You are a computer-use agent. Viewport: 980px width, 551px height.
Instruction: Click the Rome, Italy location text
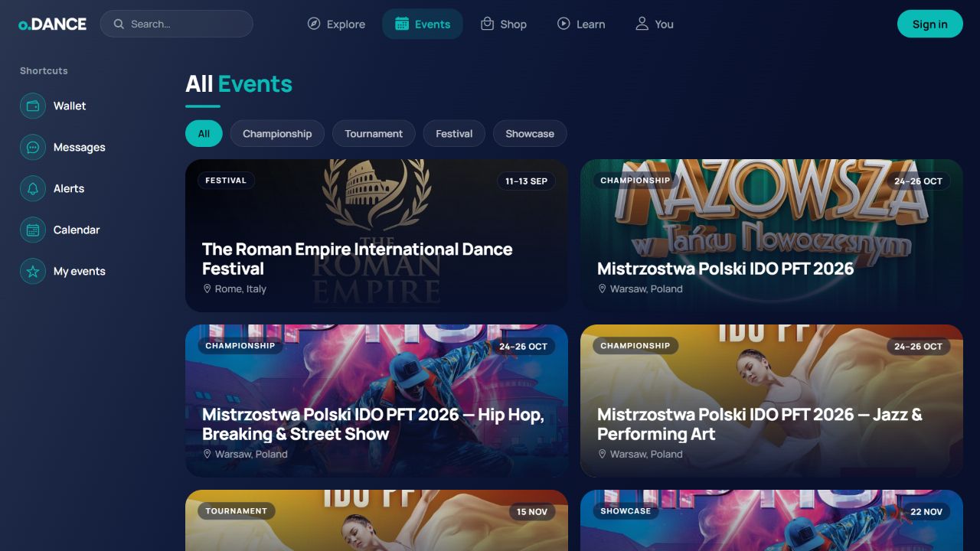pyautogui.click(x=240, y=289)
